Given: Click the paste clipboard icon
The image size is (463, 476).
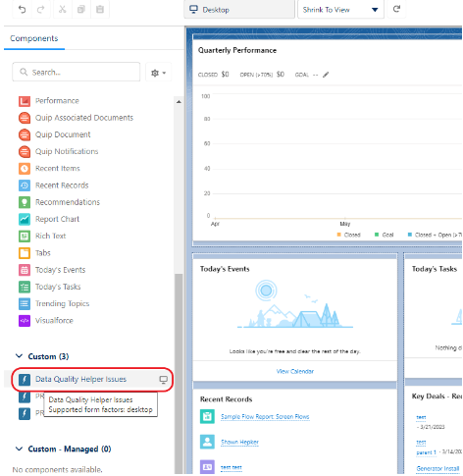Looking at the screenshot, I should (100, 9).
